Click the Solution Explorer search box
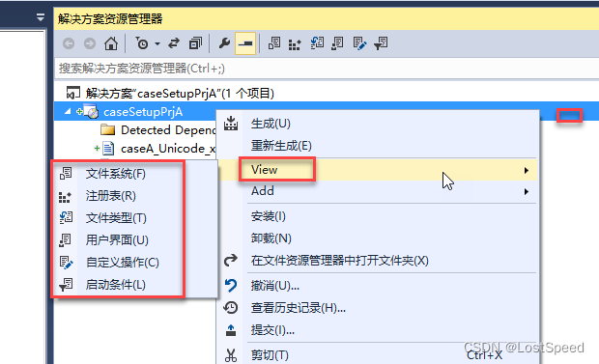The width and height of the screenshot is (599, 364). coord(327,69)
